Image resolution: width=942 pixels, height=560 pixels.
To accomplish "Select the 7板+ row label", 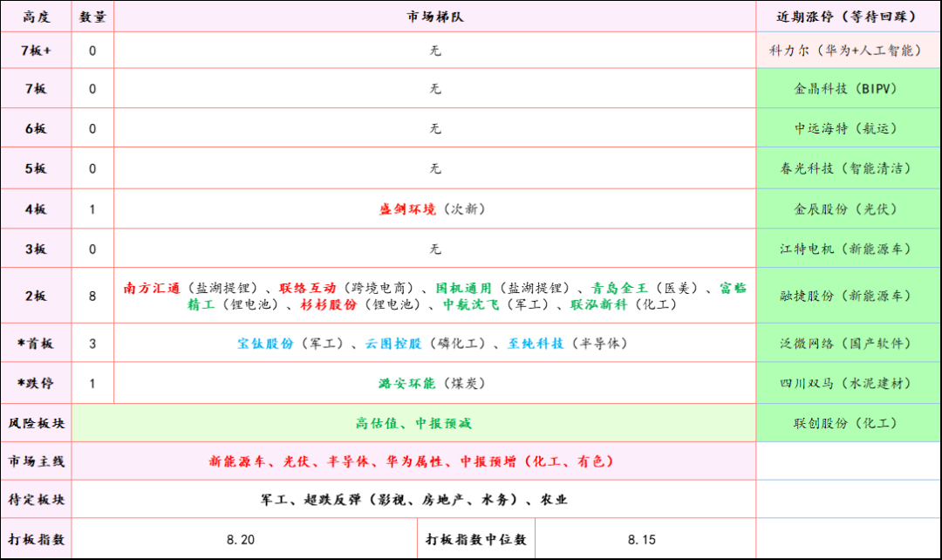I will click(36, 51).
